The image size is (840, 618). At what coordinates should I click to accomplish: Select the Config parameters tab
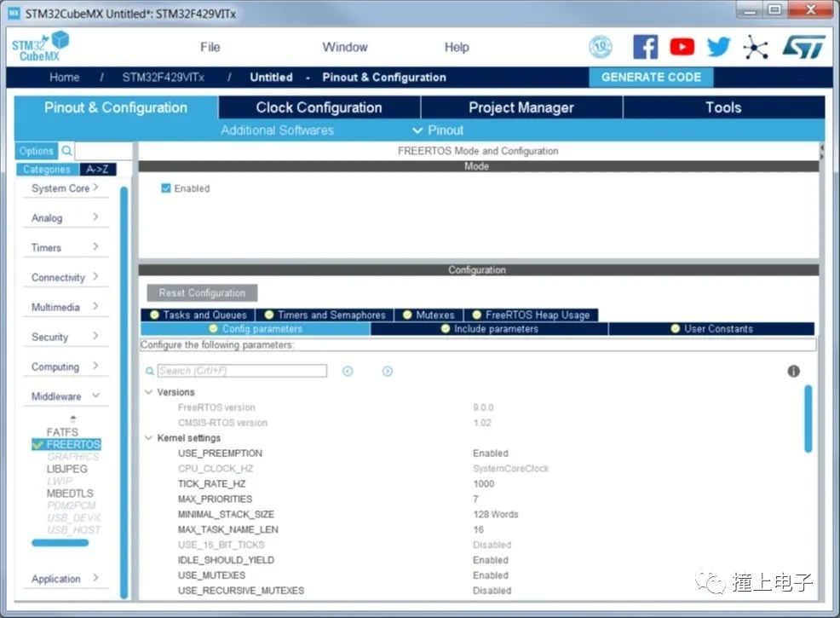pos(256,328)
